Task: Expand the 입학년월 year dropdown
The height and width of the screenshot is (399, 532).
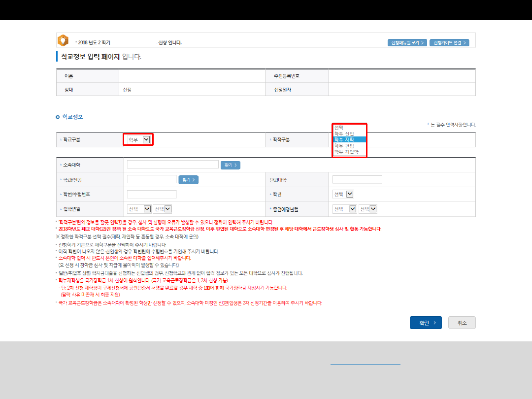Action: coord(139,209)
